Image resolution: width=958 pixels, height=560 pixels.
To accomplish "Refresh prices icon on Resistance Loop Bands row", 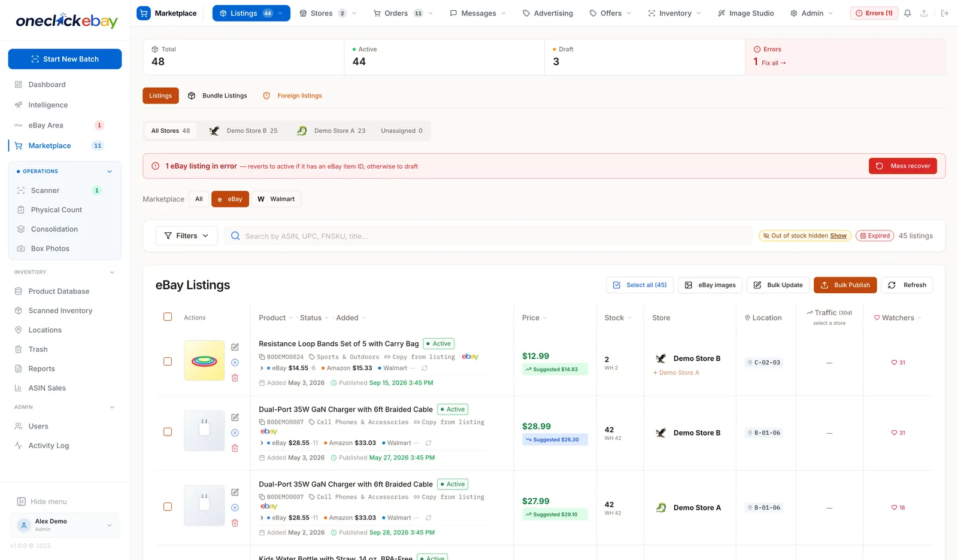I will (425, 368).
